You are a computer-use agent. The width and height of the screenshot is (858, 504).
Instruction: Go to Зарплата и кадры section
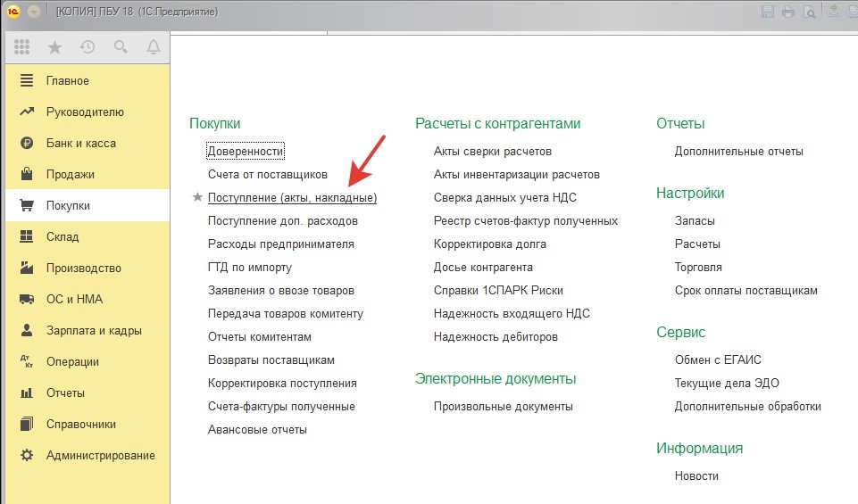(94, 331)
